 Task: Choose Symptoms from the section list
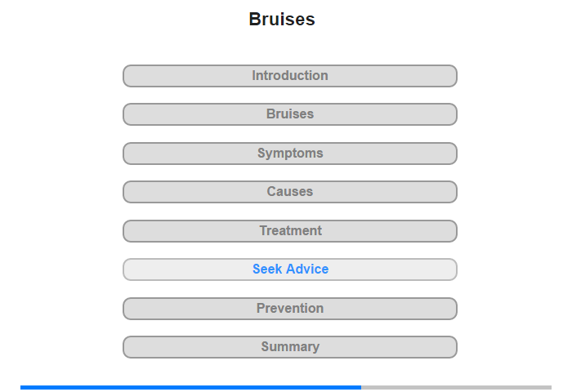(290, 154)
